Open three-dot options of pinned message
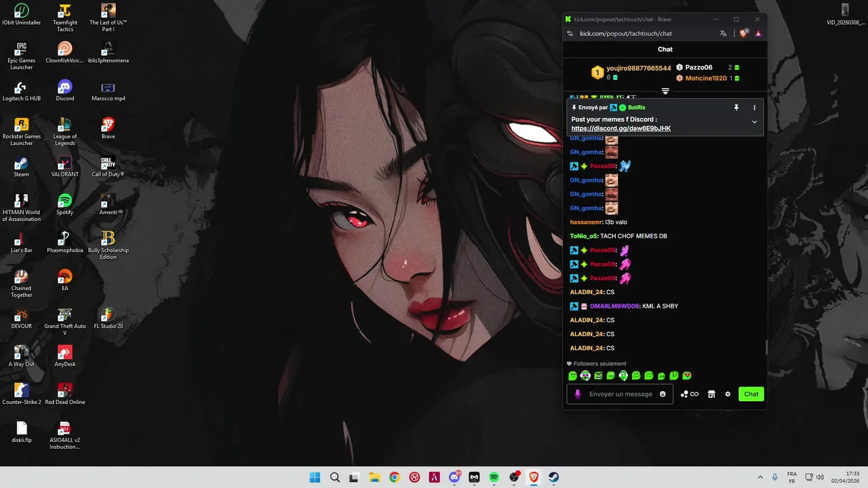Viewport: 868px width, 488px height. pyautogui.click(x=754, y=107)
